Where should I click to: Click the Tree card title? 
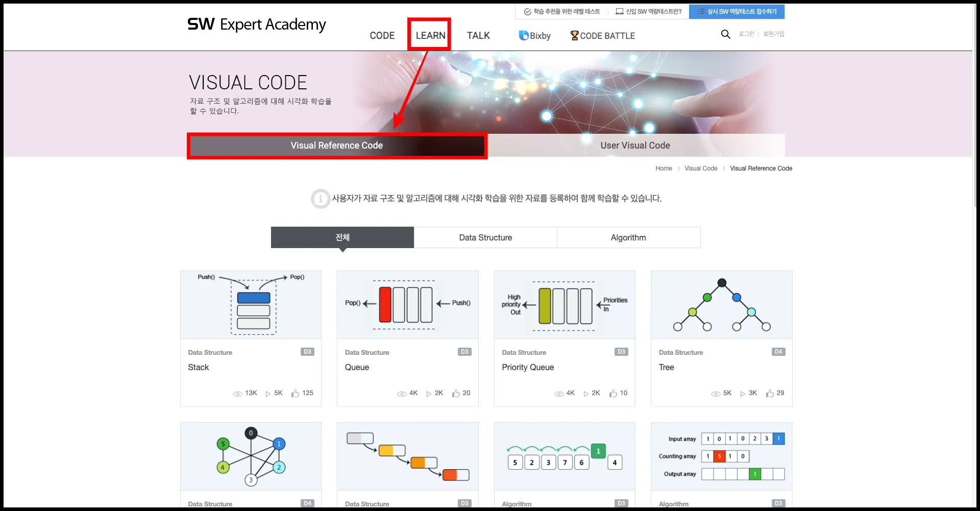click(666, 368)
